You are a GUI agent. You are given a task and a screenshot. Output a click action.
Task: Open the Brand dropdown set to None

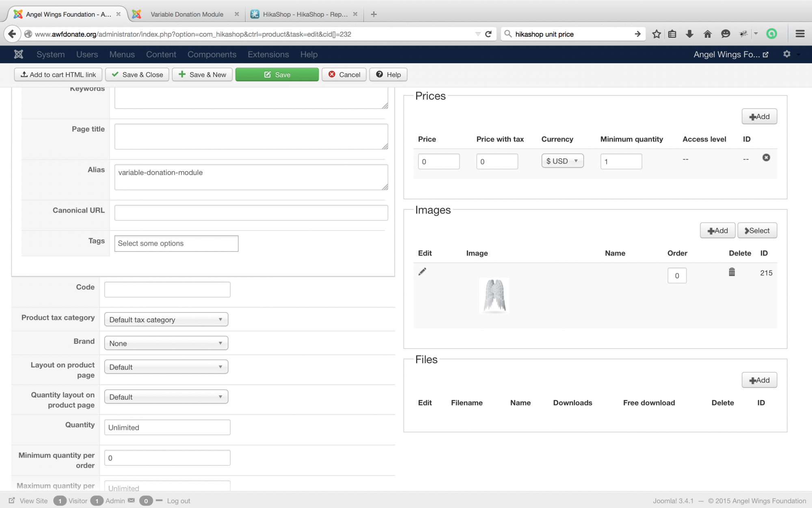click(166, 343)
